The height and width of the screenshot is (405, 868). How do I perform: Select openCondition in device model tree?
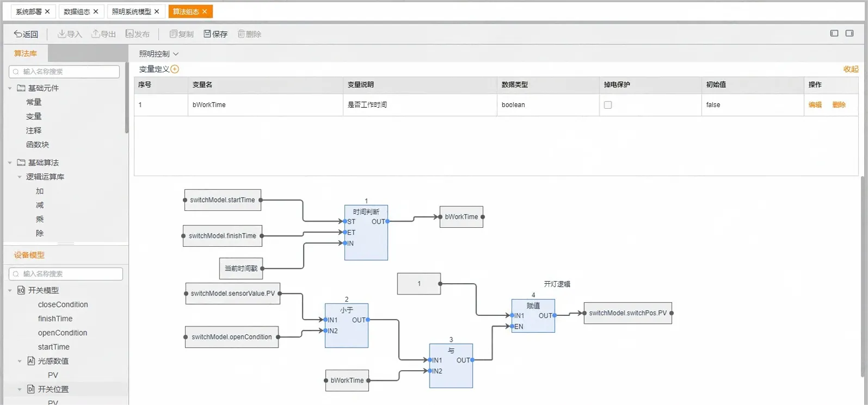click(x=63, y=333)
